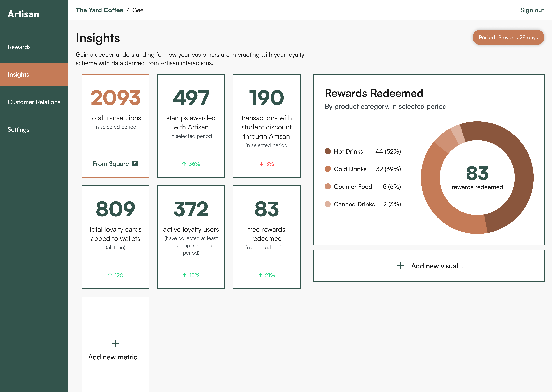
Task: Select the 2093 total transactions card
Action: 115,126
